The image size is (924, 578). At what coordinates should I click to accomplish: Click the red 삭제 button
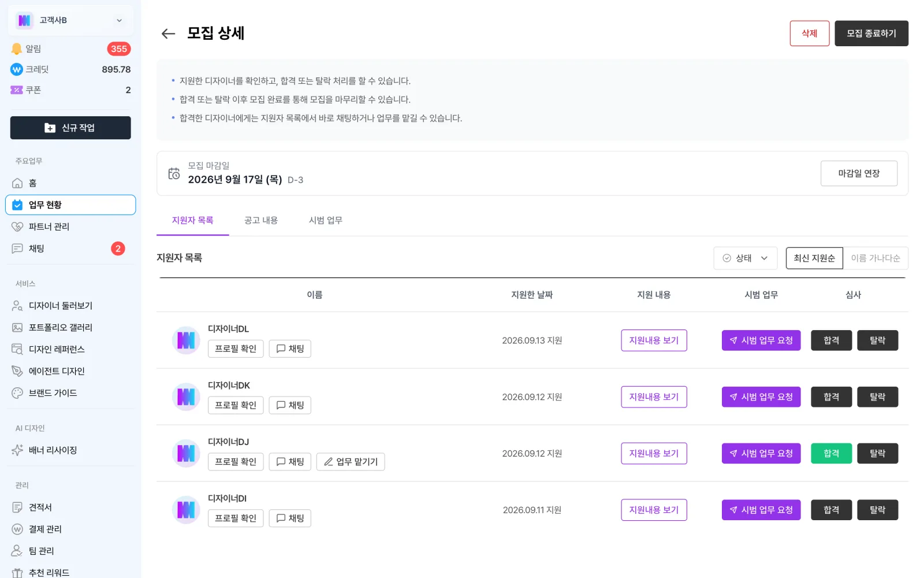pos(809,34)
